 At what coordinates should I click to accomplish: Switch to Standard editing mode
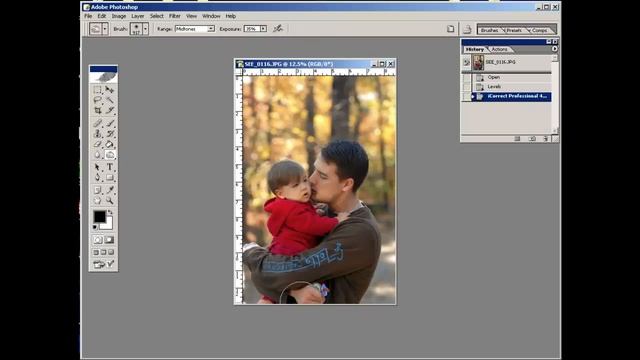pos(98,240)
